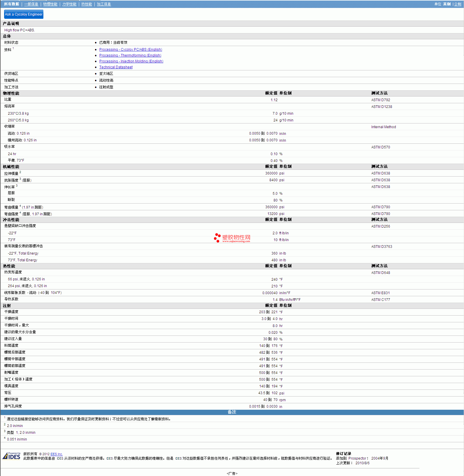Click the 260°C/5.0 kg melt flow row
Screen dimensions: 464x476
pos(232,120)
